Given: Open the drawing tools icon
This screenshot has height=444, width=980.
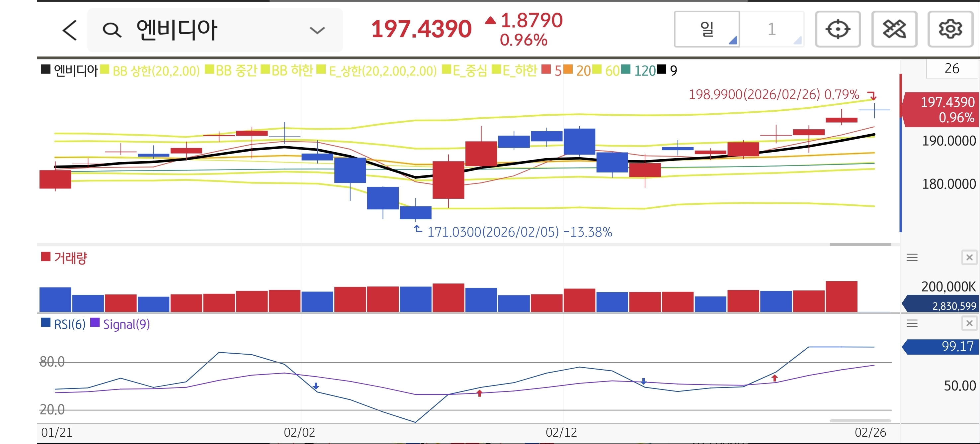Looking at the screenshot, I should pos(894,29).
